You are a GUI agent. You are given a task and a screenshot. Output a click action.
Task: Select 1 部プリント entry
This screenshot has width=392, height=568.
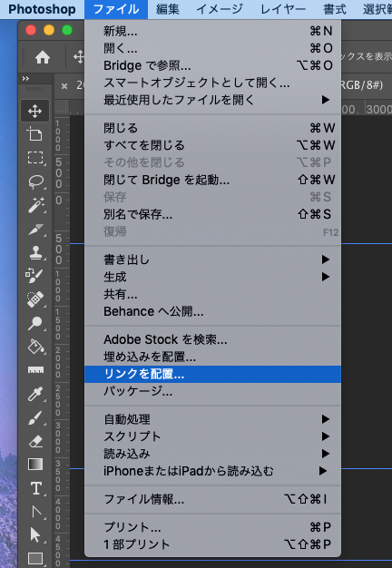tap(212, 544)
